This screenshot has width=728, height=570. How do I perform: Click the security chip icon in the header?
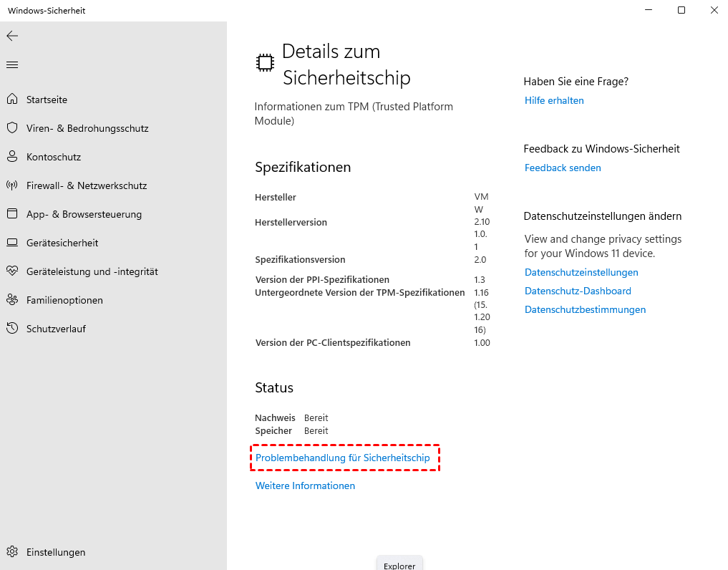265,63
